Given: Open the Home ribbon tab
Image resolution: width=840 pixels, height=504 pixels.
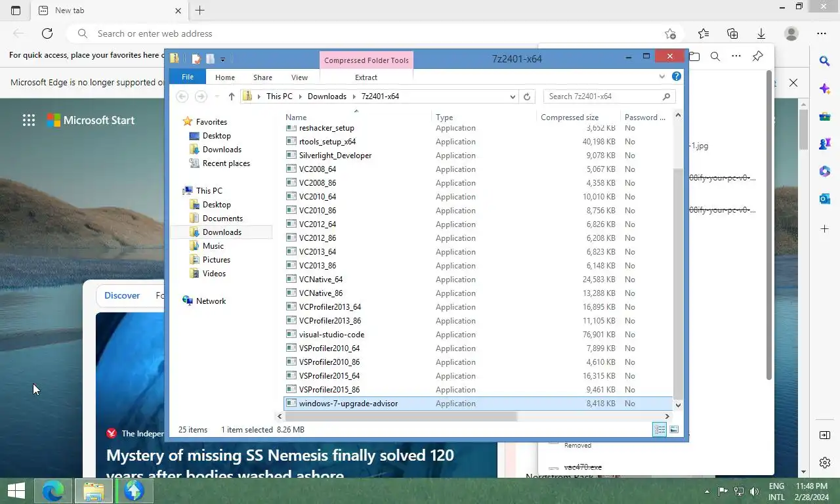Looking at the screenshot, I should coord(225,77).
